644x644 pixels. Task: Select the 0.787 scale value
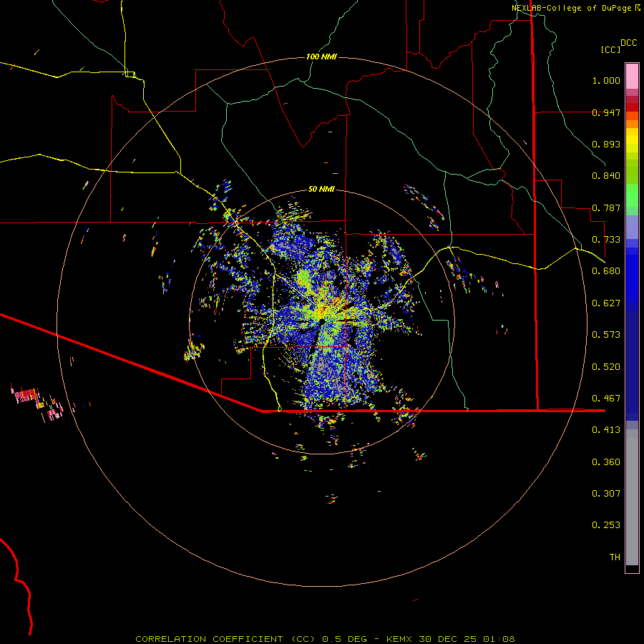pyautogui.click(x=606, y=208)
